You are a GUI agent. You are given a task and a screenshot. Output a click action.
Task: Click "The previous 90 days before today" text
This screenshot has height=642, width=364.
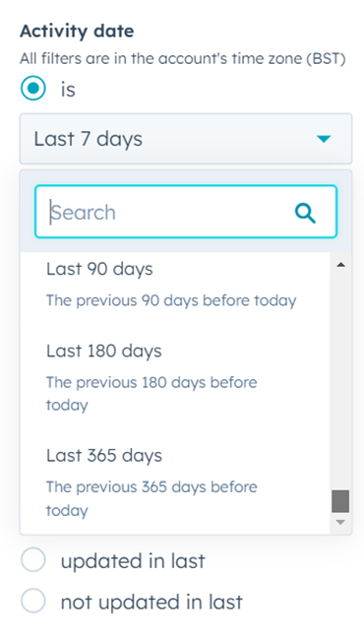coord(171,300)
